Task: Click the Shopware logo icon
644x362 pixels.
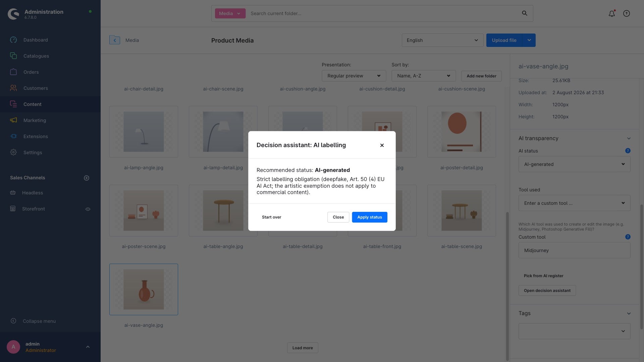Action: (13, 14)
